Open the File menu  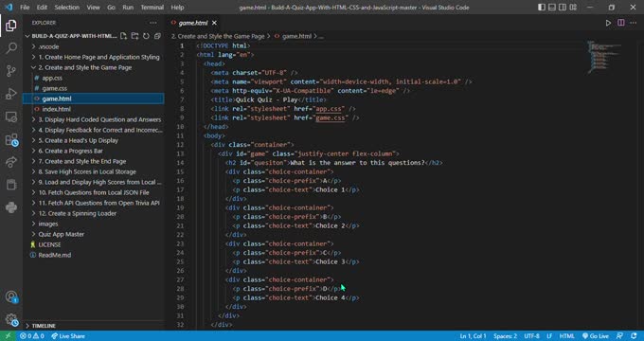pos(25,8)
